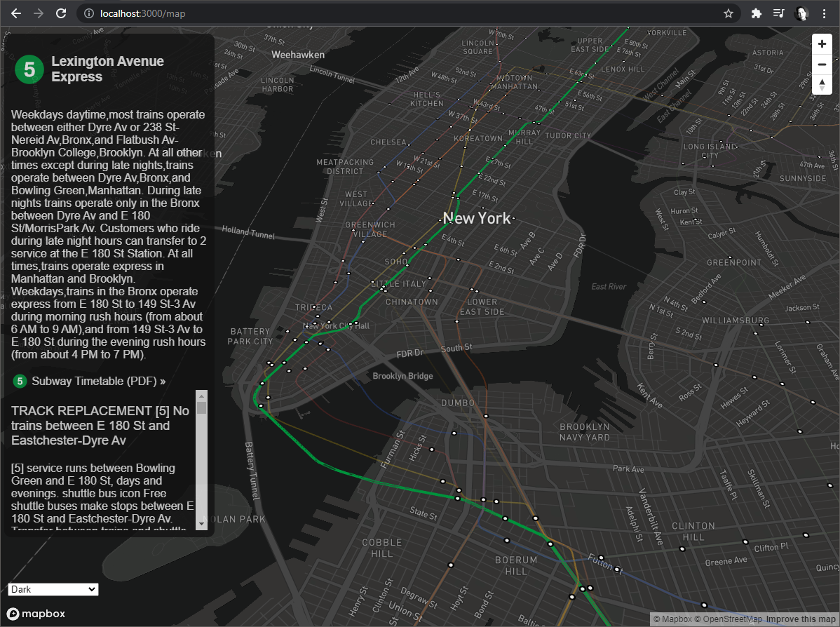View site information icon in address bar

tap(89, 13)
